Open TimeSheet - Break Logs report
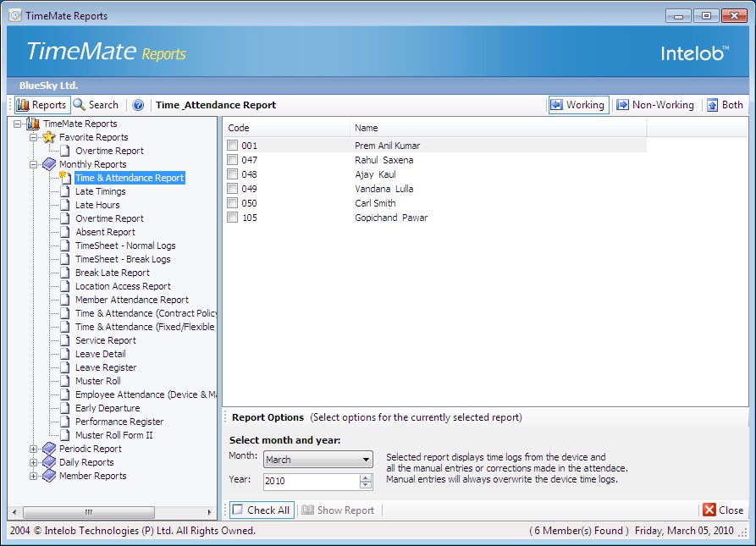The image size is (756, 546). click(x=123, y=259)
